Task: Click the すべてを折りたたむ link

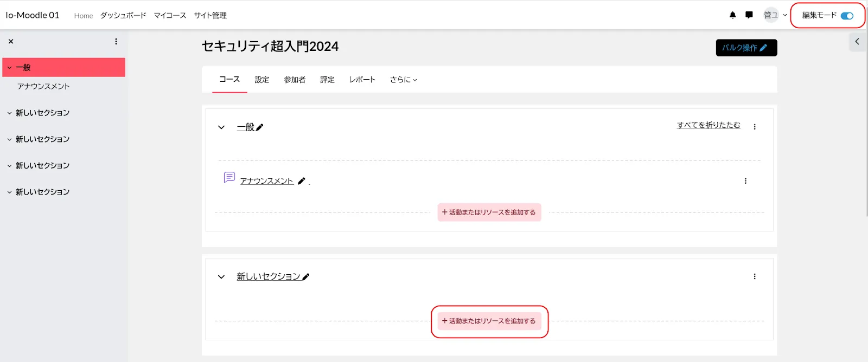Action: pyautogui.click(x=709, y=125)
